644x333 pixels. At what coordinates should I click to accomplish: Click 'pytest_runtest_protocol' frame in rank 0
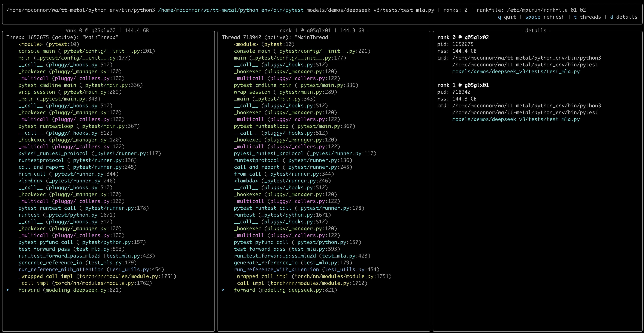click(x=90, y=153)
